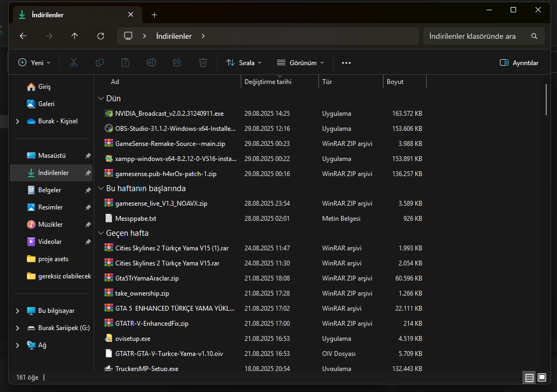Screen dimensions: 557x392
Task: Go up one folder level
Action: 74,36
